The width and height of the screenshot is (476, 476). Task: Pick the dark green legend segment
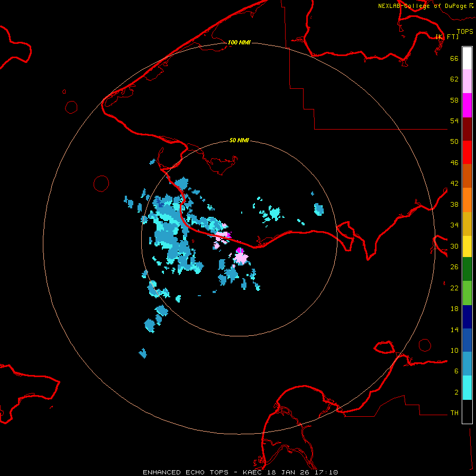(467, 269)
